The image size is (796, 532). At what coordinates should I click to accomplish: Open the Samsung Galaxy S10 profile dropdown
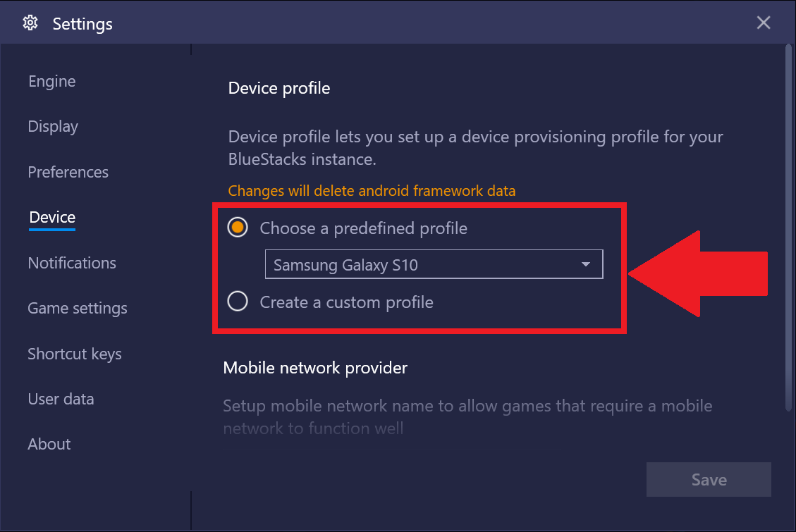(x=434, y=264)
